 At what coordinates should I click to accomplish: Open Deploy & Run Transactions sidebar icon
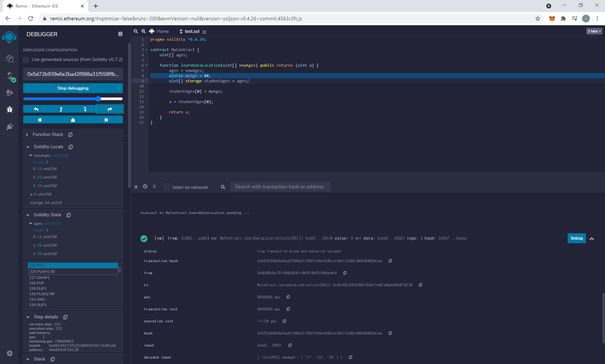(x=9, y=92)
